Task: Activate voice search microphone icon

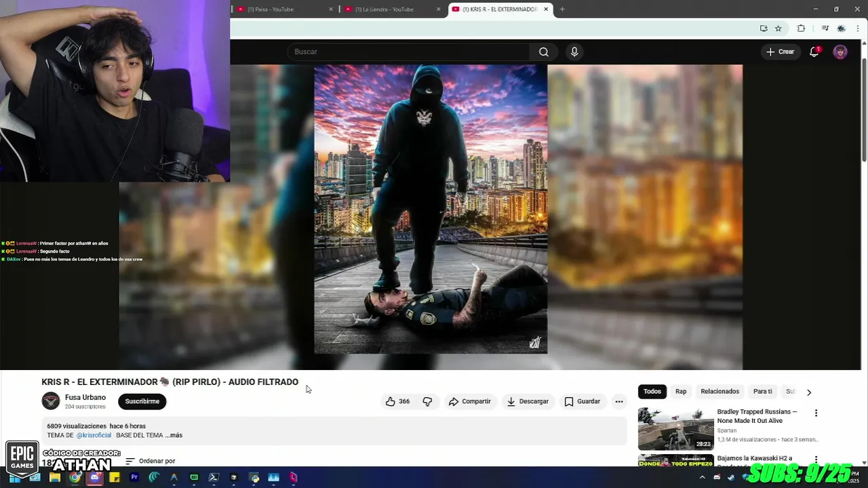Action: [574, 52]
